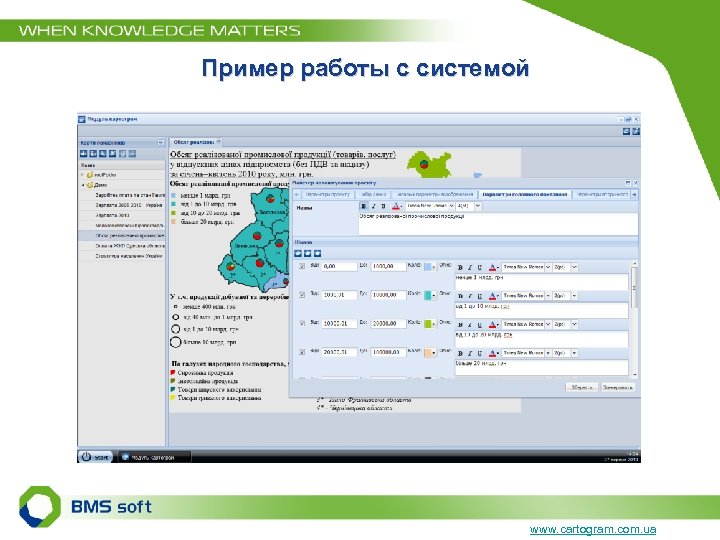Pick teal color swatch of 10000,00 row
Image resolution: width=720 pixels, height=540 pixels.
pos(430,295)
